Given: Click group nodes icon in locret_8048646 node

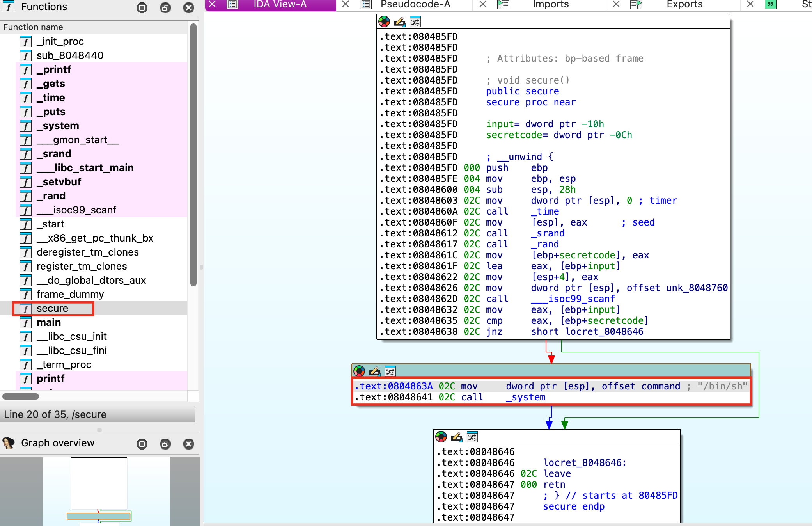Looking at the screenshot, I should click(x=472, y=437).
